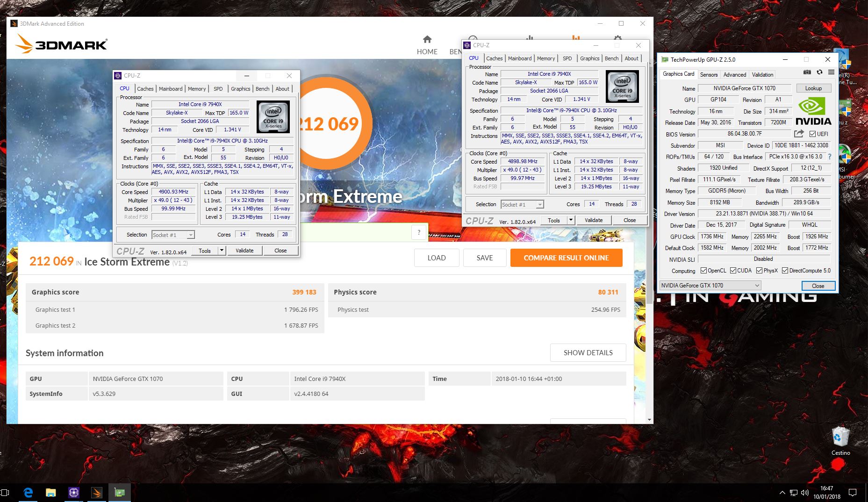Click Validate in the left CPU-Z

click(x=244, y=251)
